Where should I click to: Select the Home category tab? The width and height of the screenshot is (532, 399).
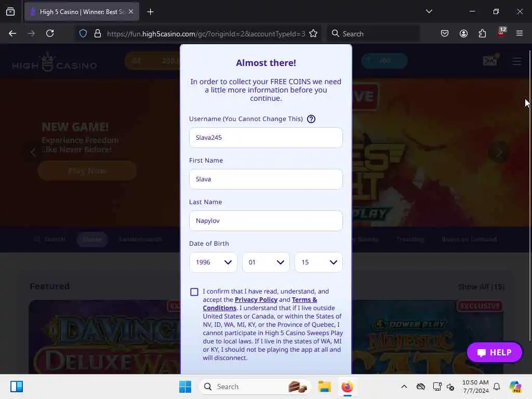pyautogui.click(x=92, y=239)
